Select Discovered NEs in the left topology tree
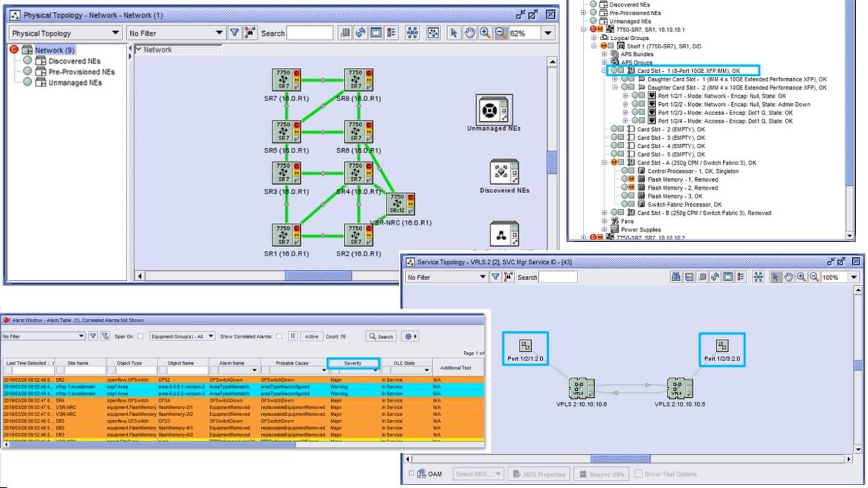 75,61
